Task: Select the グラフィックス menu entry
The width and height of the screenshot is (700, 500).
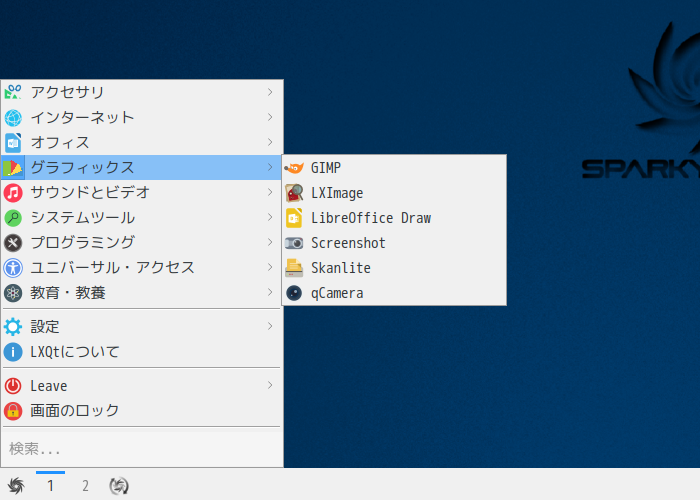Action: tap(141, 167)
